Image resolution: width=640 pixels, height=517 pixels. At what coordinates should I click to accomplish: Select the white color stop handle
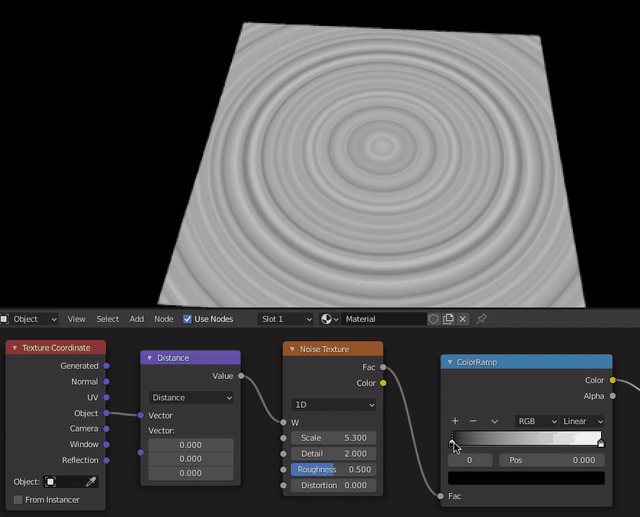click(601, 444)
